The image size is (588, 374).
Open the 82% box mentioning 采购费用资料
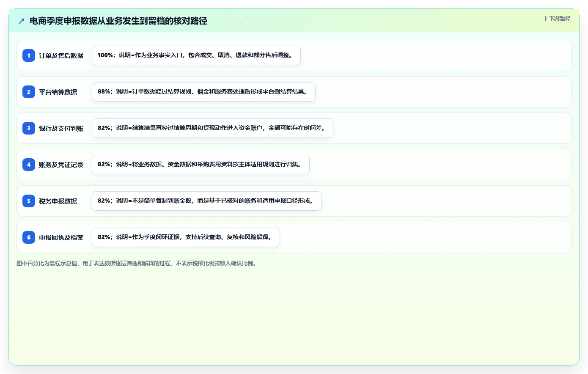click(201, 165)
